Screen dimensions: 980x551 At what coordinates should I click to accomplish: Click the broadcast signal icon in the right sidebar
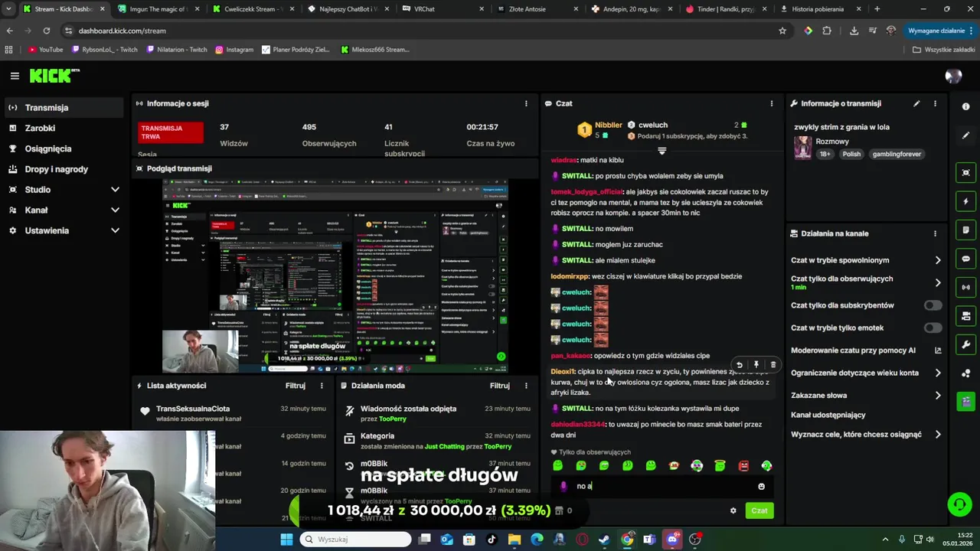tap(965, 287)
